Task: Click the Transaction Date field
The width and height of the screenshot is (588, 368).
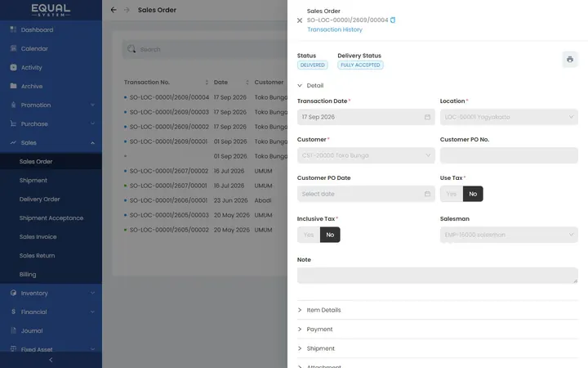Action: click(x=366, y=117)
